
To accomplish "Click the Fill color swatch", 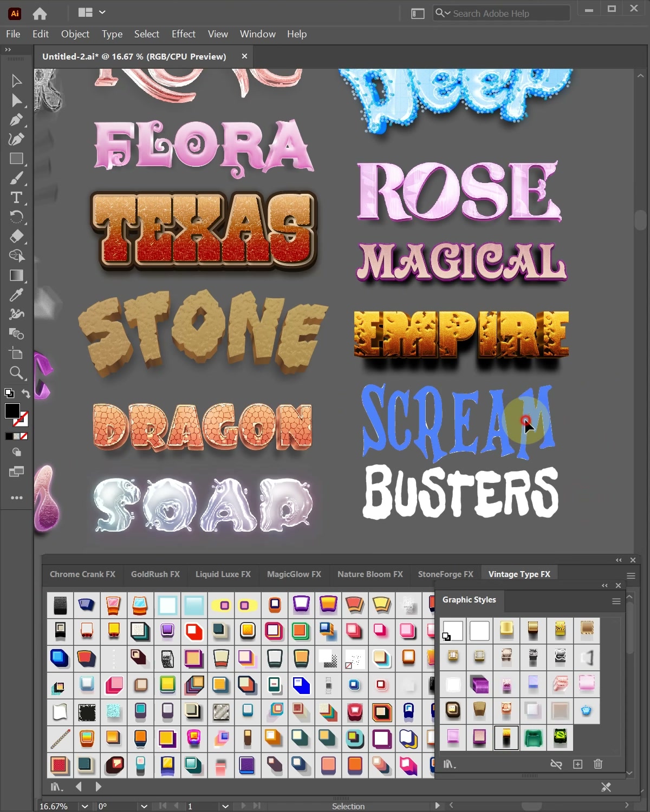I will pos(12,411).
